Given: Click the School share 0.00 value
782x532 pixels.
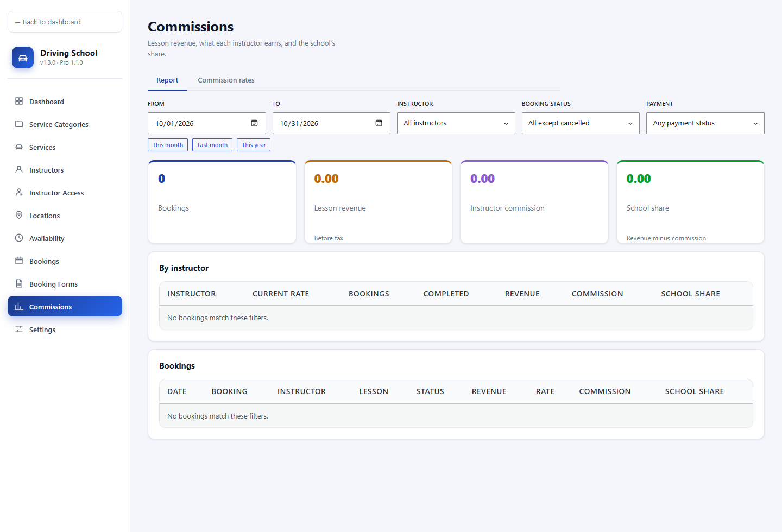Looking at the screenshot, I should [x=639, y=179].
